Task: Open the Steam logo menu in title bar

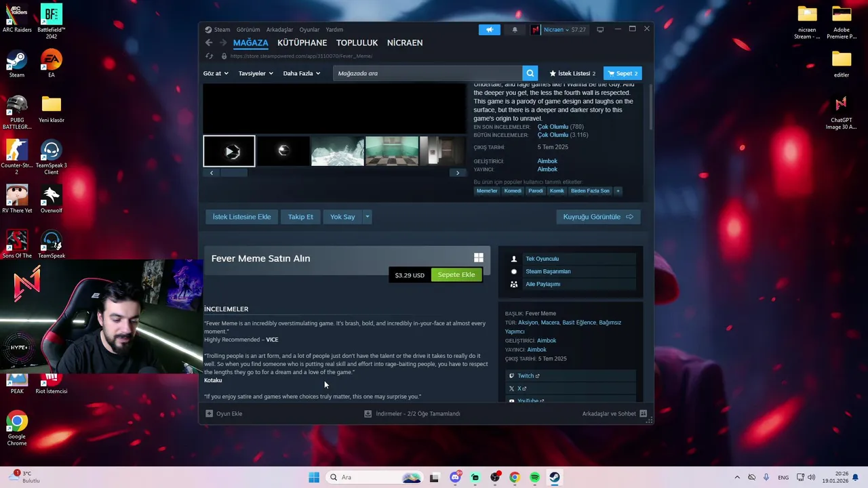Action: click(x=208, y=30)
